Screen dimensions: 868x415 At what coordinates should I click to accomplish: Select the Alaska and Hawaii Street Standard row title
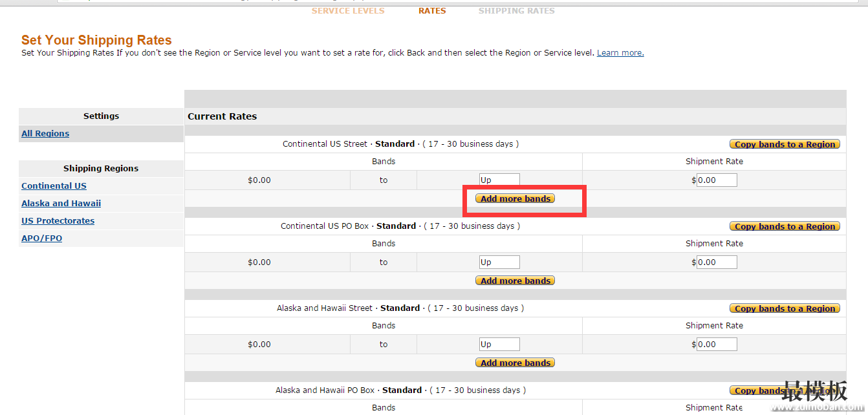(400, 308)
